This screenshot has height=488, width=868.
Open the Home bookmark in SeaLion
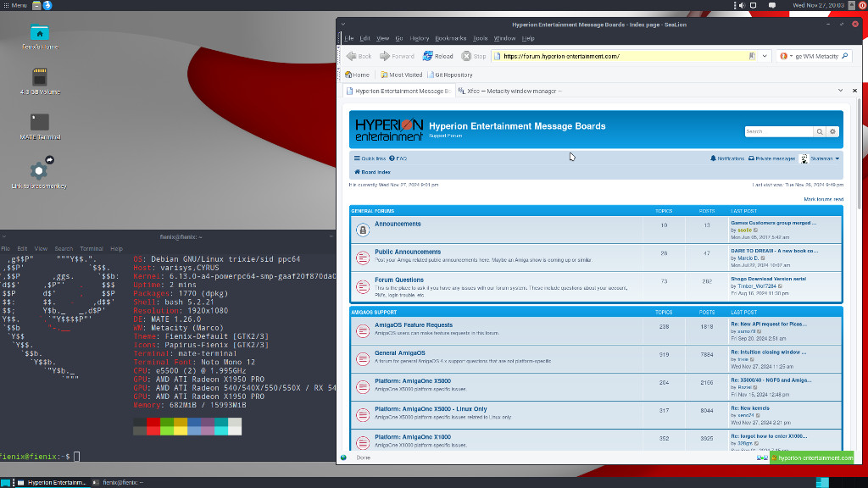click(357, 75)
